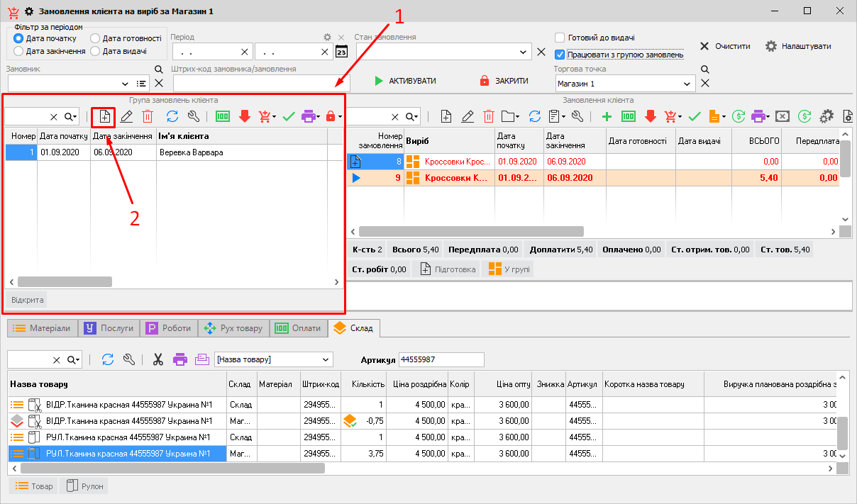Select the 'Дата закінчення' radio button
Image resolution: width=857 pixels, height=504 pixels.
[19, 51]
